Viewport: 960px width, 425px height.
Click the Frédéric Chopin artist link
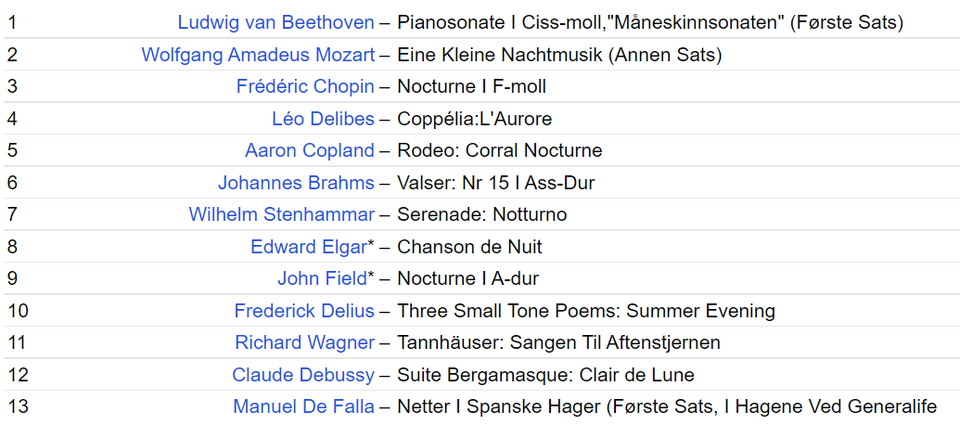305,86
